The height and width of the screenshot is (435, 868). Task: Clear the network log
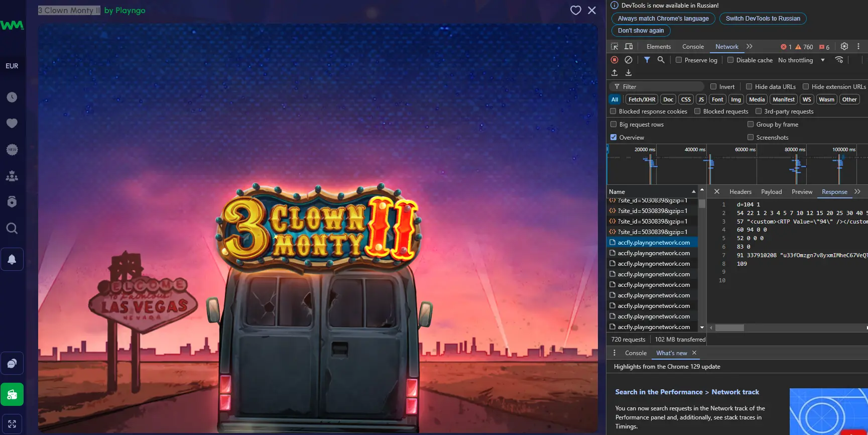coord(629,60)
